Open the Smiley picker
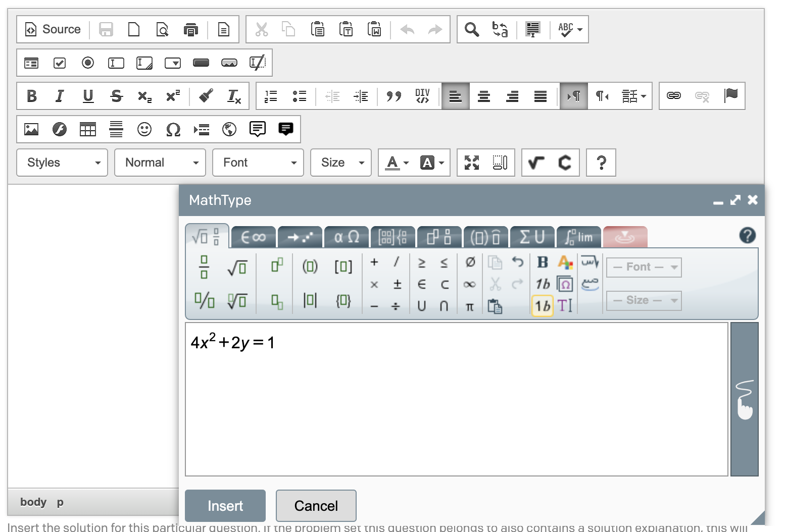 144,129
